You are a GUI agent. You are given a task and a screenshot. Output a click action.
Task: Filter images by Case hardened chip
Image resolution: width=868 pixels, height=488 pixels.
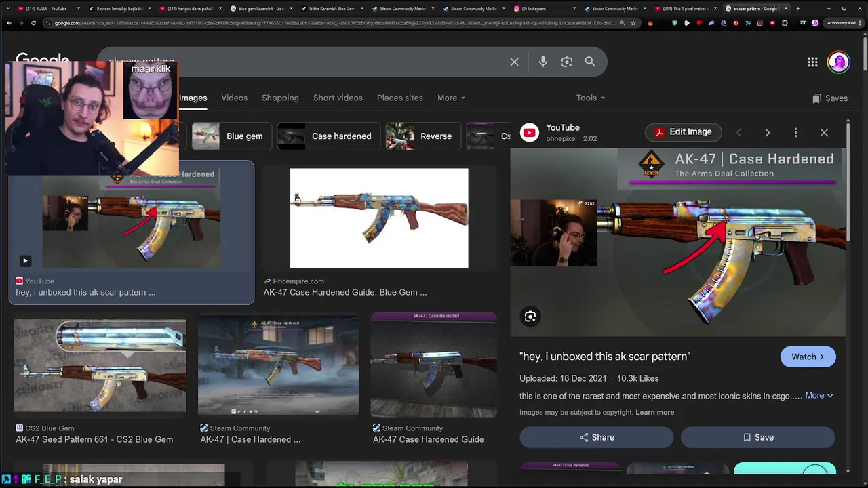(329, 136)
